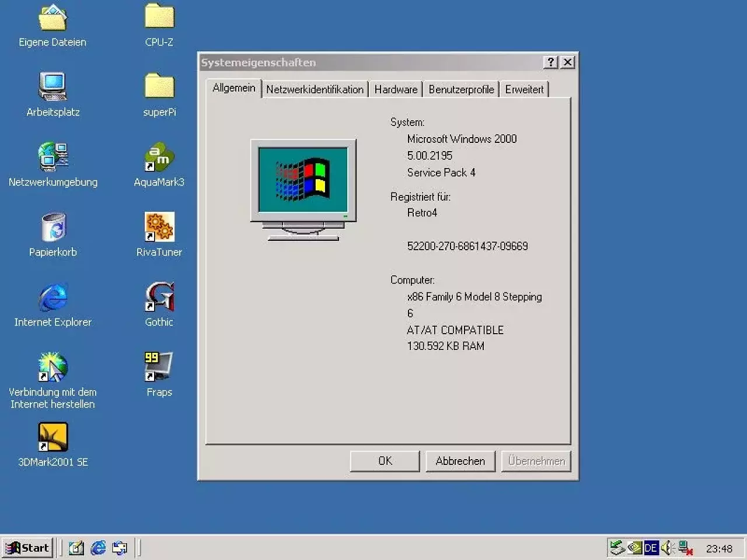Click the Show Desktop quick launch icon
Screen dimensions: 747x560
pyautogui.click(x=76, y=548)
